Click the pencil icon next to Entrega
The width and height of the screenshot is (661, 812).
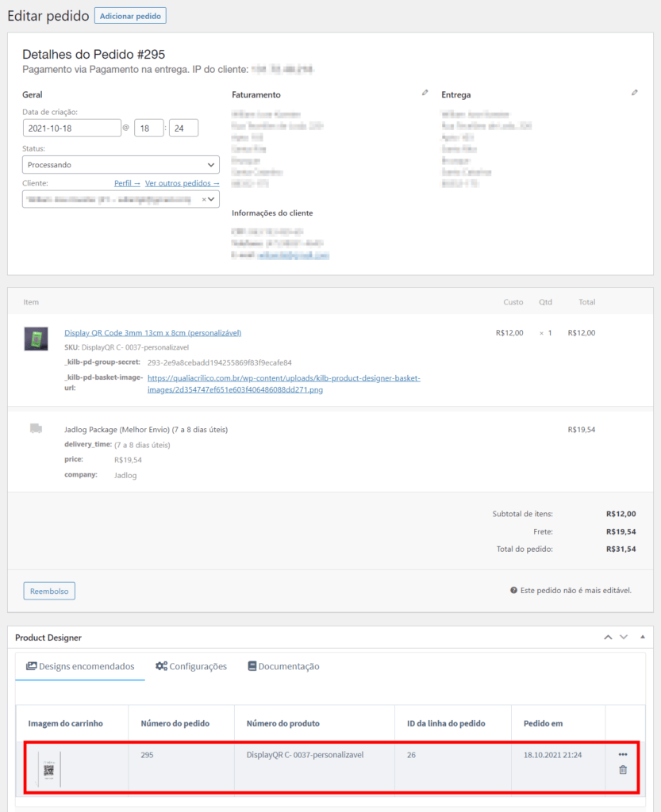tap(634, 94)
